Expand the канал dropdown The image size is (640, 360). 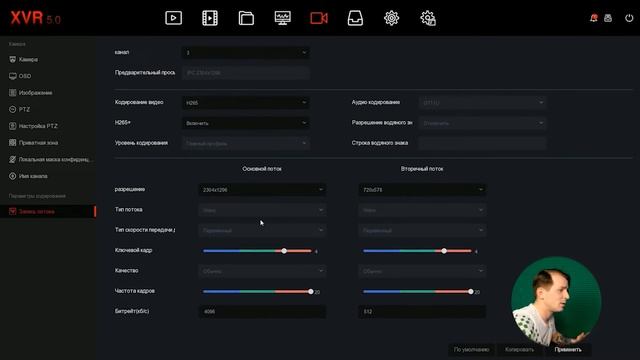245,52
